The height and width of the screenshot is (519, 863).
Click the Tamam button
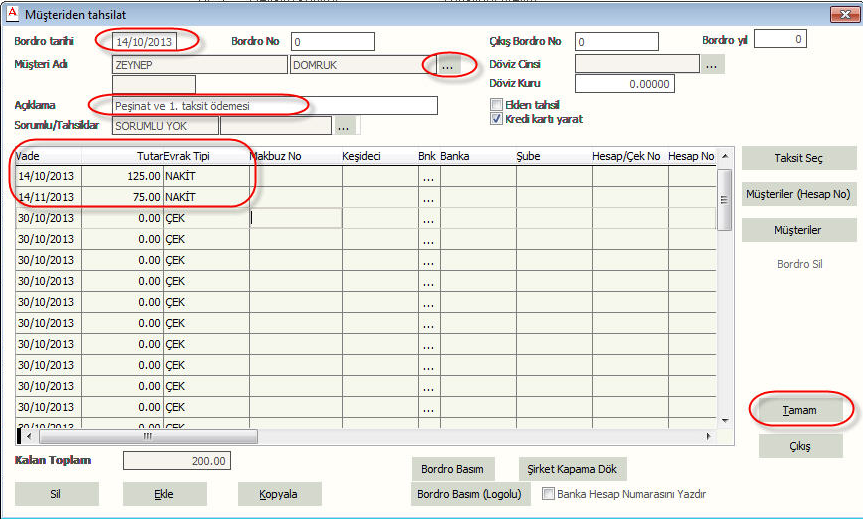point(799,410)
